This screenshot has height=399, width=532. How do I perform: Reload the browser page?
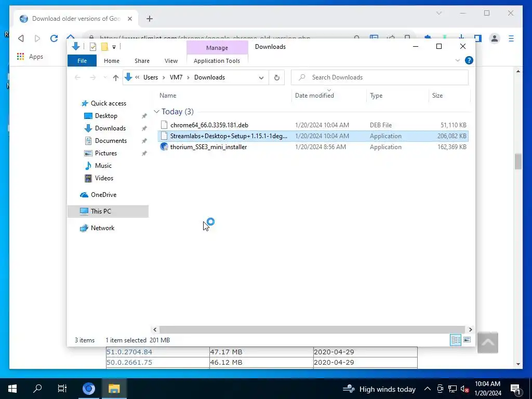point(54,38)
